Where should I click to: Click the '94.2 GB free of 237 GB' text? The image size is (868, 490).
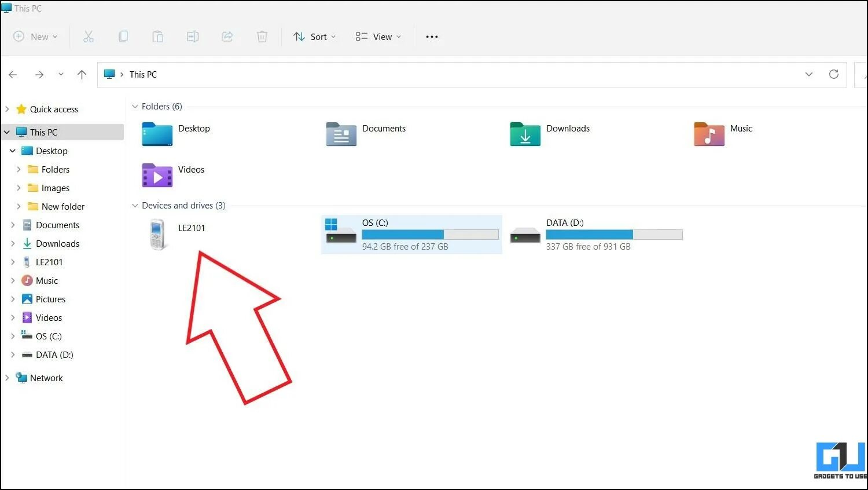(x=405, y=247)
